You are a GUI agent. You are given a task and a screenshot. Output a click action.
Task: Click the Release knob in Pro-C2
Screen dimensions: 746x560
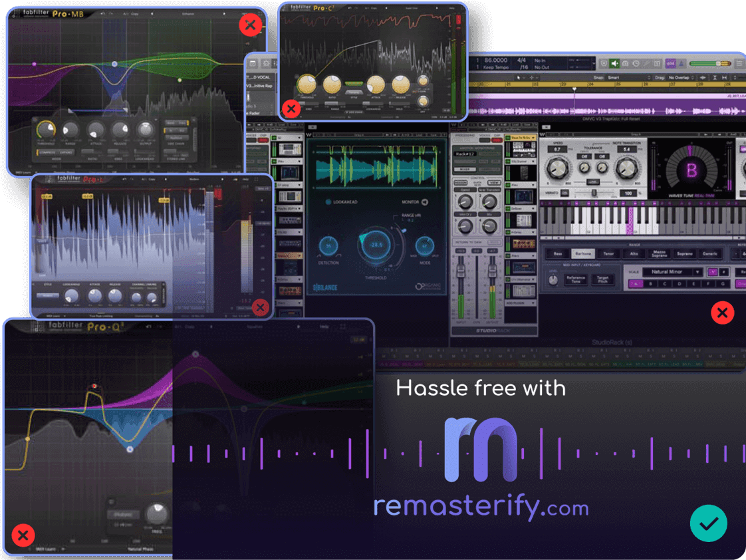[x=400, y=84]
